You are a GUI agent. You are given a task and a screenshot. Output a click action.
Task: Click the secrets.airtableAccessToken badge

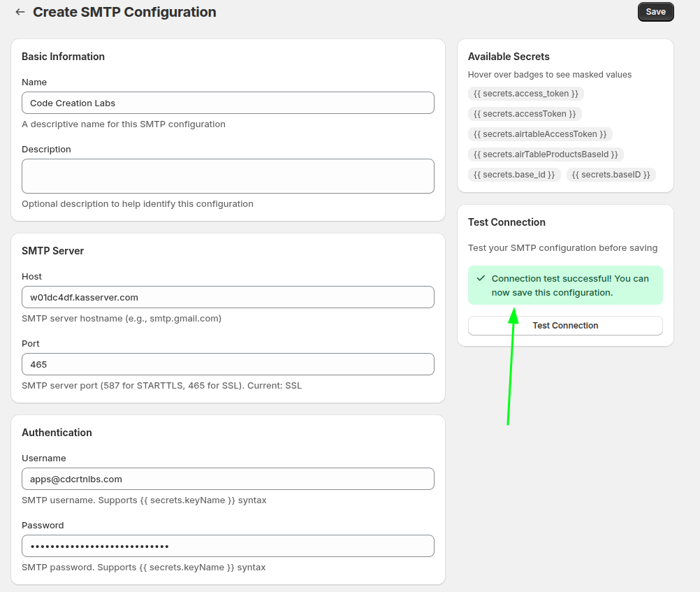point(540,134)
